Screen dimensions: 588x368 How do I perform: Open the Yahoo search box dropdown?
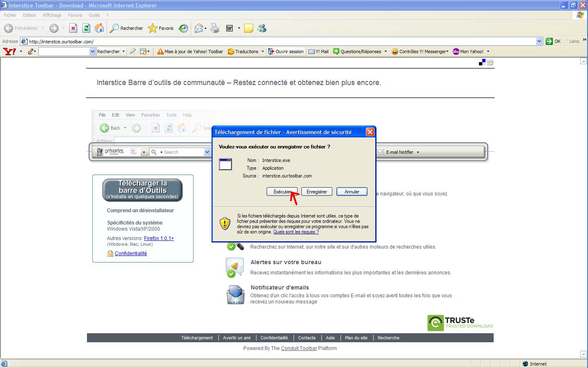[92, 52]
